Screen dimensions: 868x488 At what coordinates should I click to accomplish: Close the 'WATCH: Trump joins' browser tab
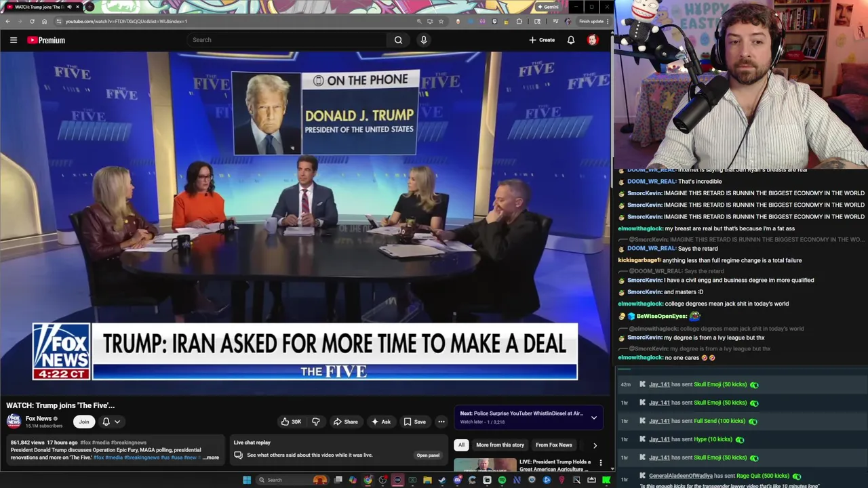pyautogui.click(x=77, y=7)
